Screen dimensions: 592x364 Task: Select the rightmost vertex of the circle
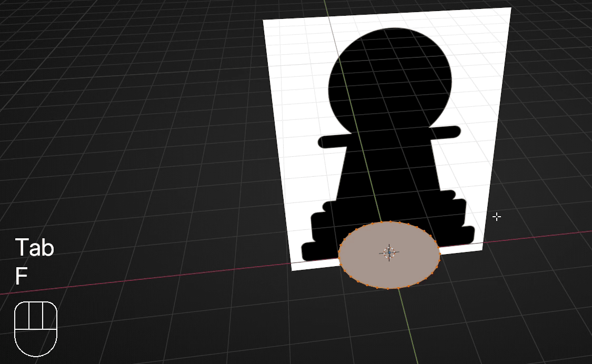tap(440, 254)
